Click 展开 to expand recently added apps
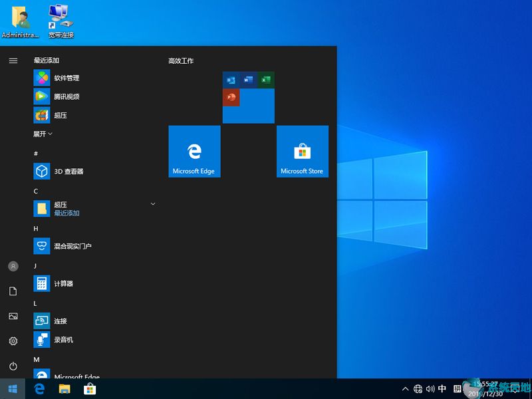The height and width of the screenshot is (399, 532). [x=41, y=134]
